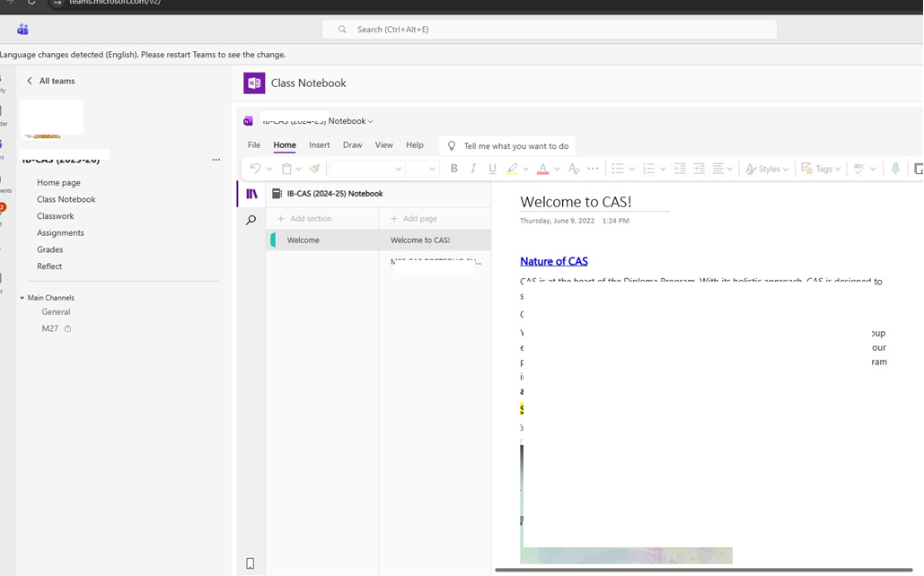Go back to All teams

tap(50, 81)
